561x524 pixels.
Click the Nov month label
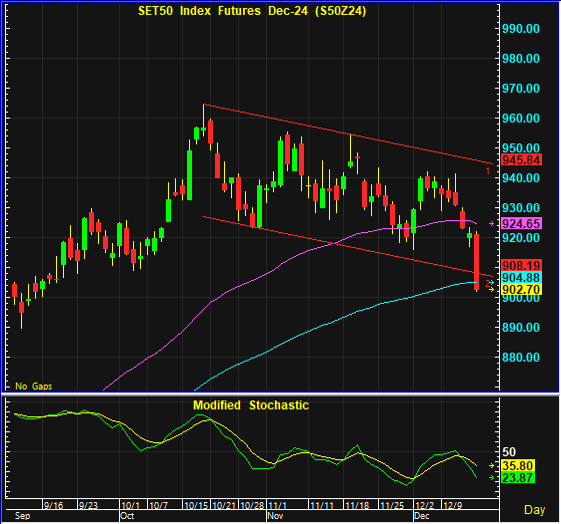click(x=275, y=516)
